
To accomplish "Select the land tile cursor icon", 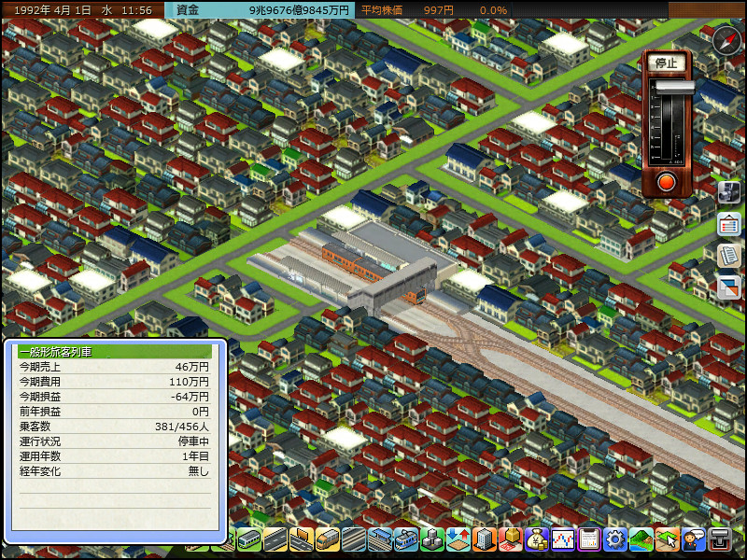I will 668,539.
